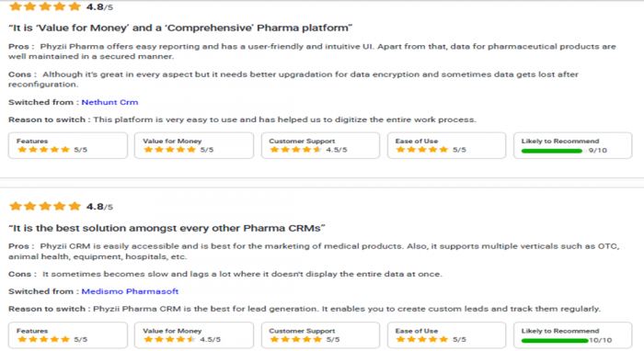
Task: Click the overall 4.8 stars of first review
Action: click(45, 6)
